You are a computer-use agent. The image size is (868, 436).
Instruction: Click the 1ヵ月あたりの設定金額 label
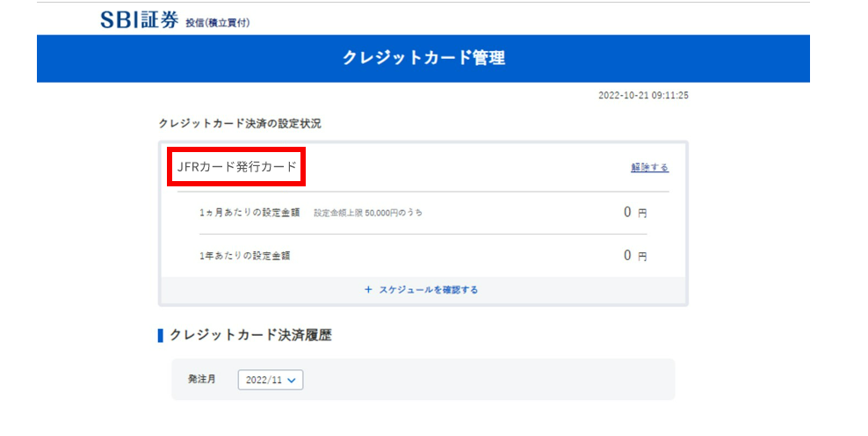click(x=250, y=213)
